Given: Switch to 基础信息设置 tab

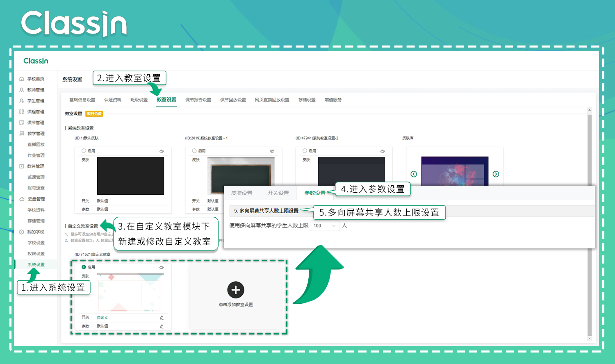Looking at the screenshot, I should click(82, 100).
